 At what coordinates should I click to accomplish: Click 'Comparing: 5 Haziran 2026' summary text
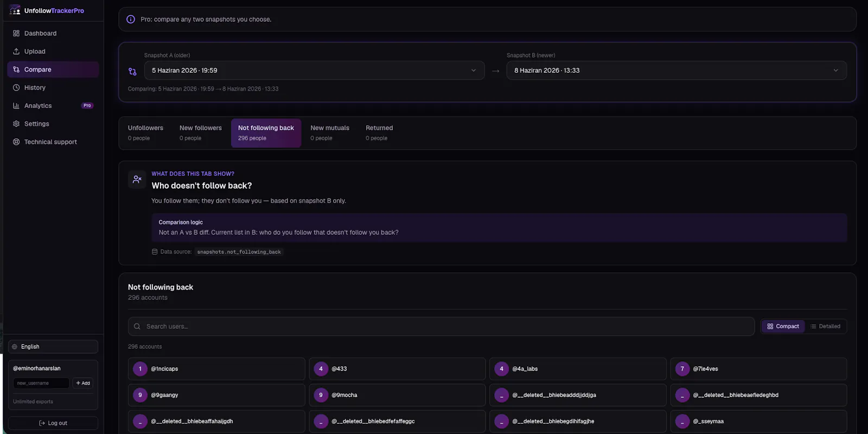tap(203, 89)
